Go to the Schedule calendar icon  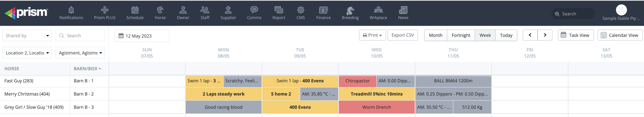click(x=135, y=10)
